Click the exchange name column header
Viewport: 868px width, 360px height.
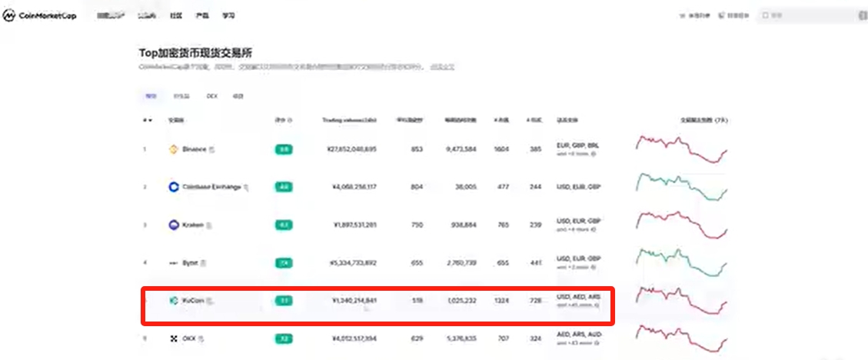click(175, 120)
